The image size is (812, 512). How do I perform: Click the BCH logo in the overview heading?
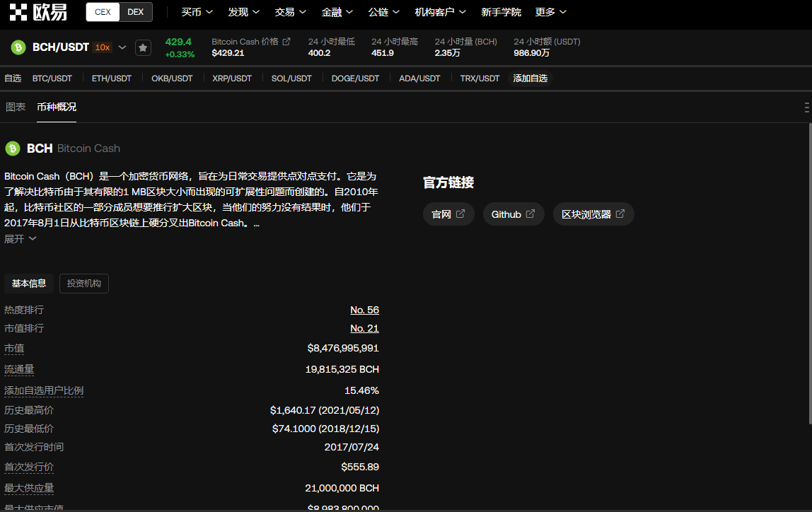click(x=13, y=149)
